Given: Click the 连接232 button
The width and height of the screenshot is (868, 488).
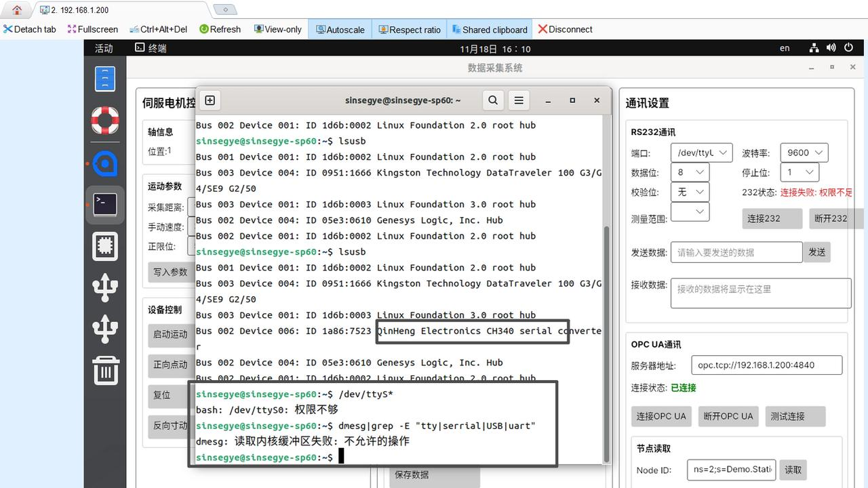Looking at the screenshot, I should pos(772,218).
